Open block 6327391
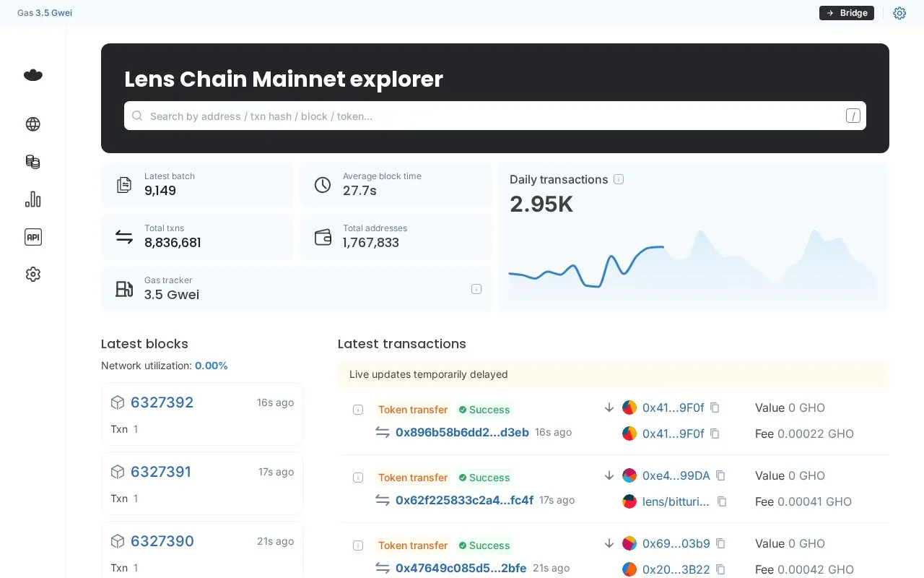This screenshot has height=578, width=924. [x=161, y=472]
